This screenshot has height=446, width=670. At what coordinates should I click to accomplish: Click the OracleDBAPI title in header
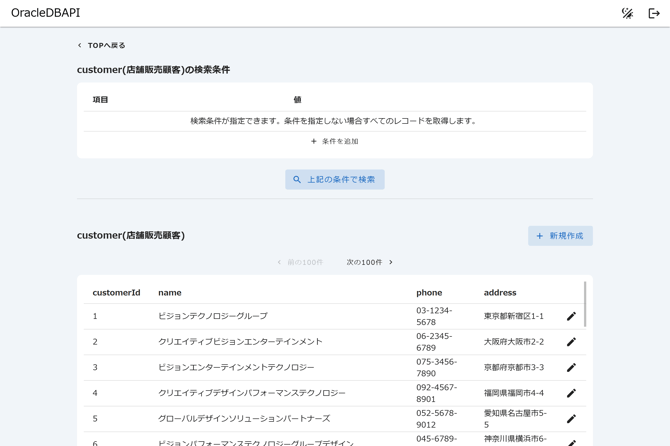(x=45, y=13)
